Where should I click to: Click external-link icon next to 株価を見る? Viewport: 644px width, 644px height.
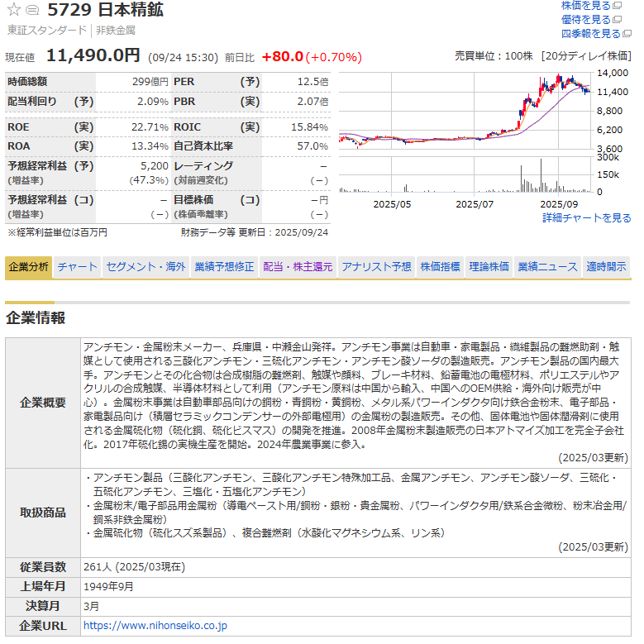tap(618, 6)
